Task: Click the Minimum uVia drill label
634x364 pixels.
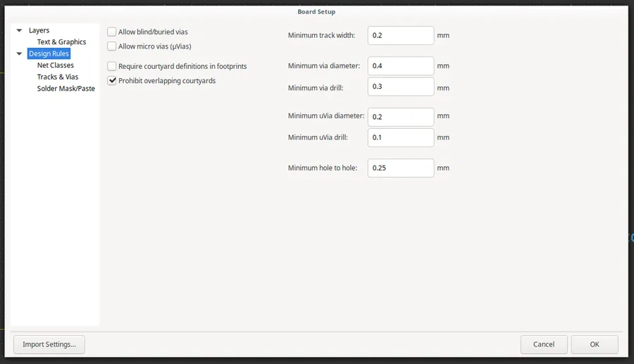Action: coord(318,138)
